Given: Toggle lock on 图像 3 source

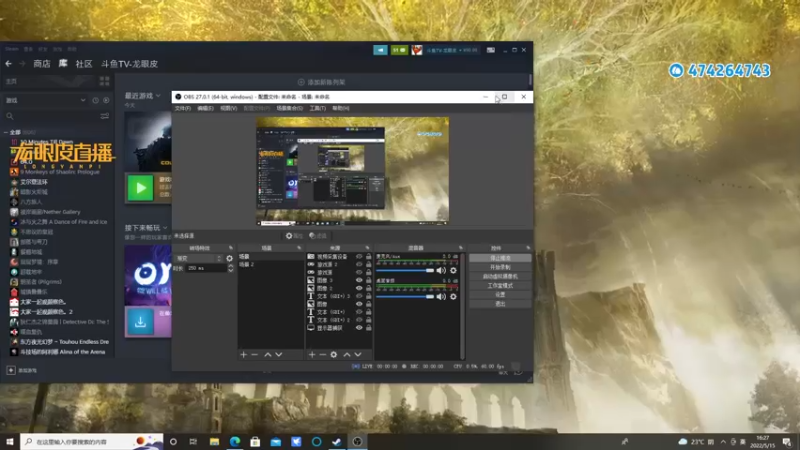Looking at the screenshot, I should coord(368,280).
